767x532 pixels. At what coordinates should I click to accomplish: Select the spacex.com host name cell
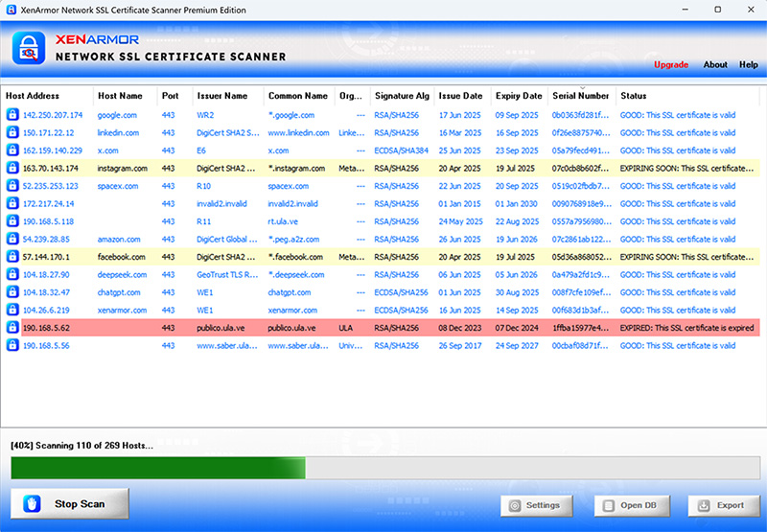(x=117, y=186)
